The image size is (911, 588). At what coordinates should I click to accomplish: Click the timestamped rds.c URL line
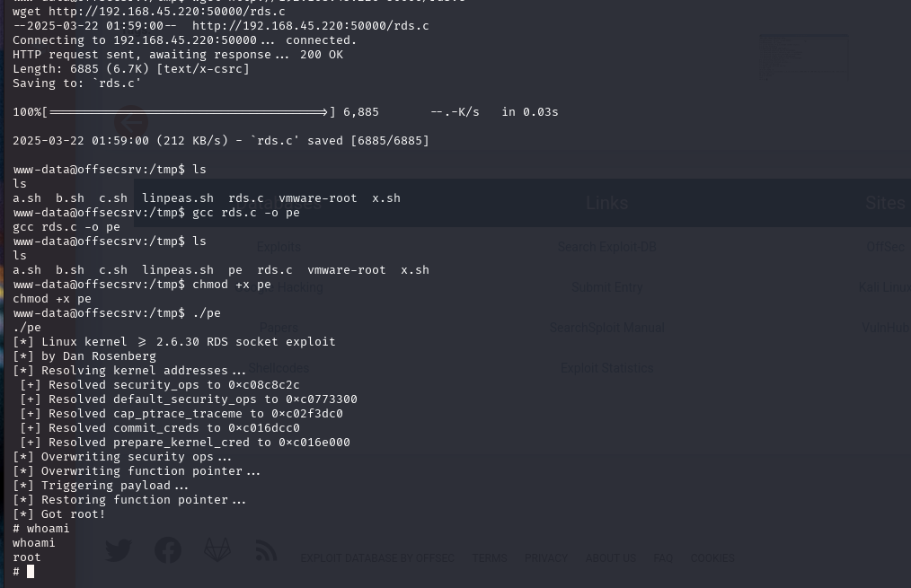tap(221, 25)
